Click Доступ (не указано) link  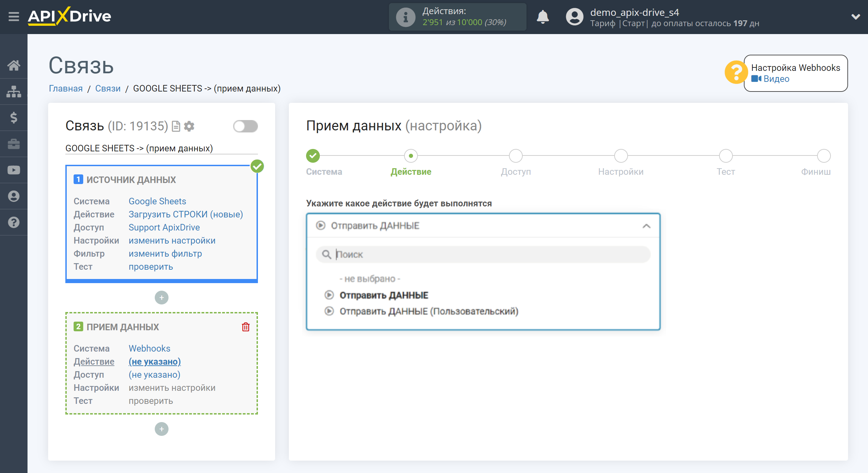pyautogui.click(x=154, y=375)
